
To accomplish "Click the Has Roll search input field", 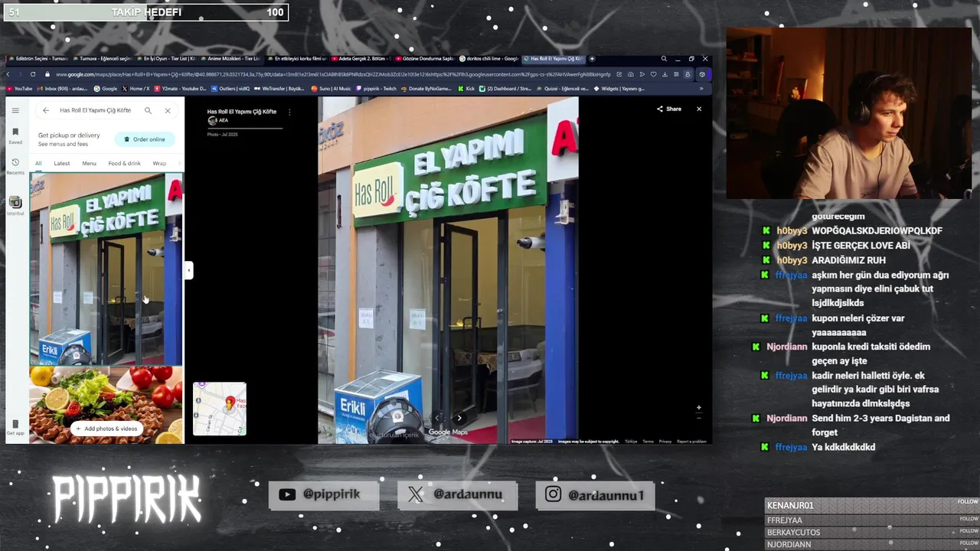I will pos(95,110).
